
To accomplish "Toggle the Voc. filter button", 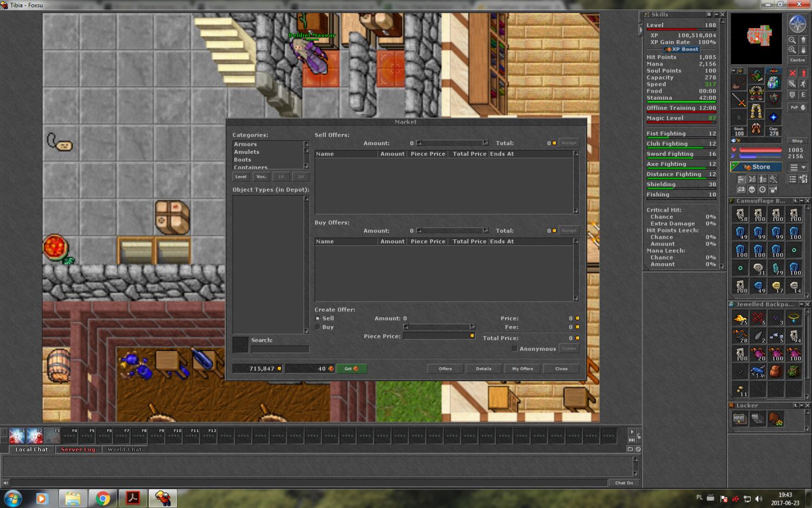I will (261, 177).
